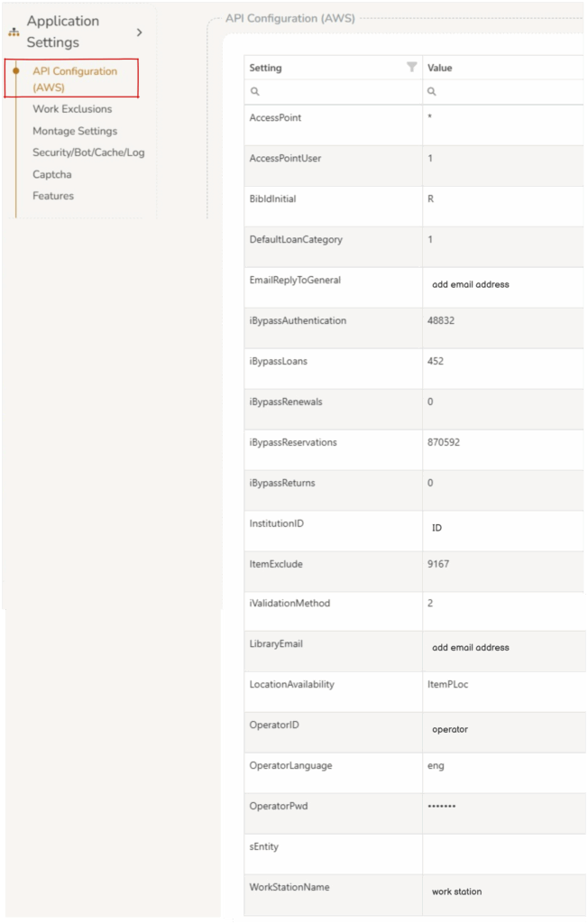Viewport: 588px width, 924px height.
Task: Sort by the Setting column header
Action: pos(266,68)
